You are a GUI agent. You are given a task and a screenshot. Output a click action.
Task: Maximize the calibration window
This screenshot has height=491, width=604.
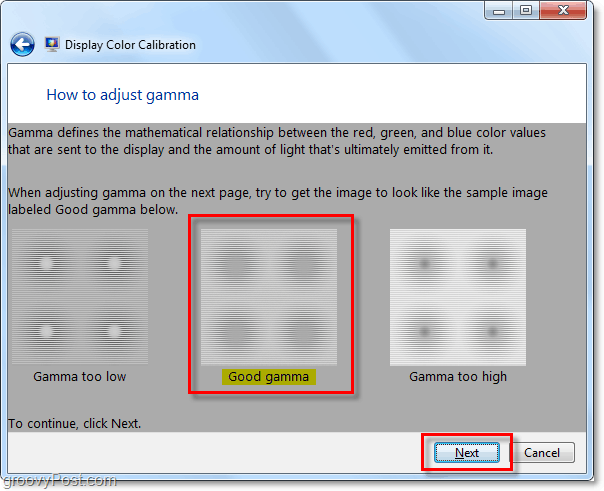pyautogui.click(x=526, y=10)
